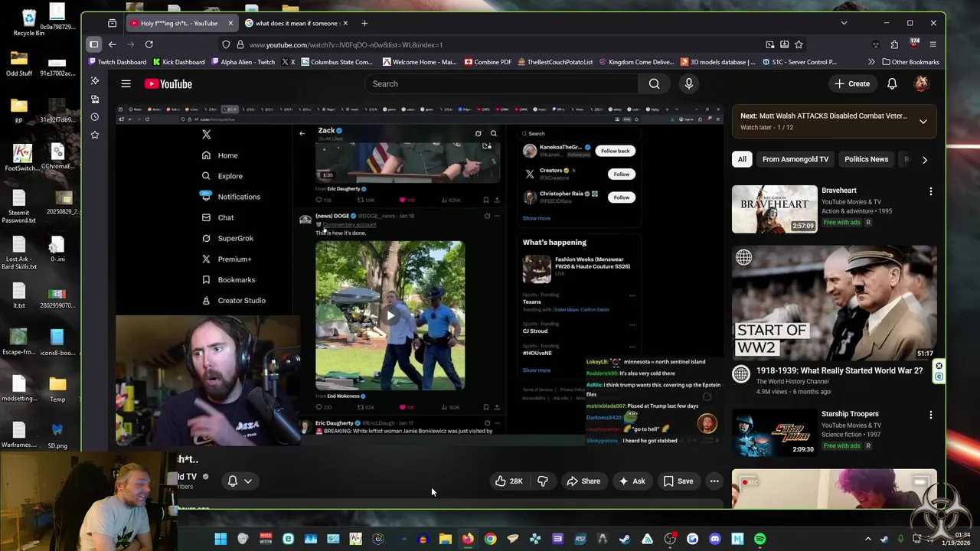This screenshot has height=551, width=980.
Task: Reload the page in Firefox
Action: (x=149, y=44)
